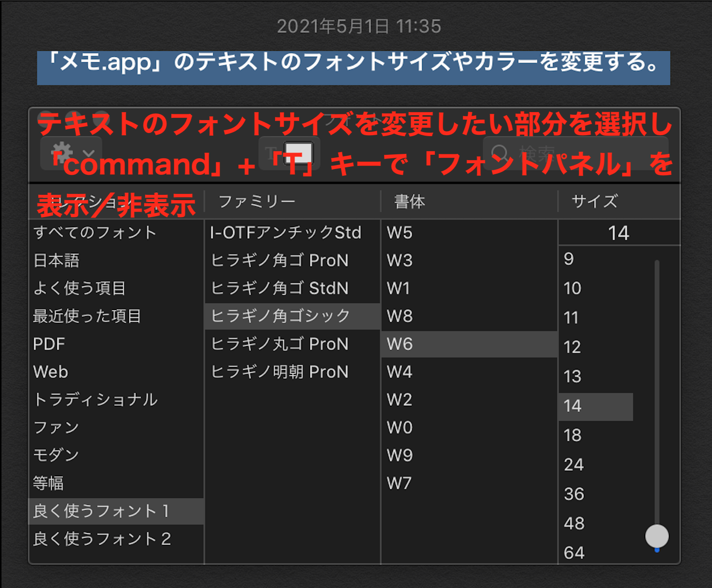This screenshot has width=712, height=588.
Task: Choose the W8 typeface
Action: [469, 316]
